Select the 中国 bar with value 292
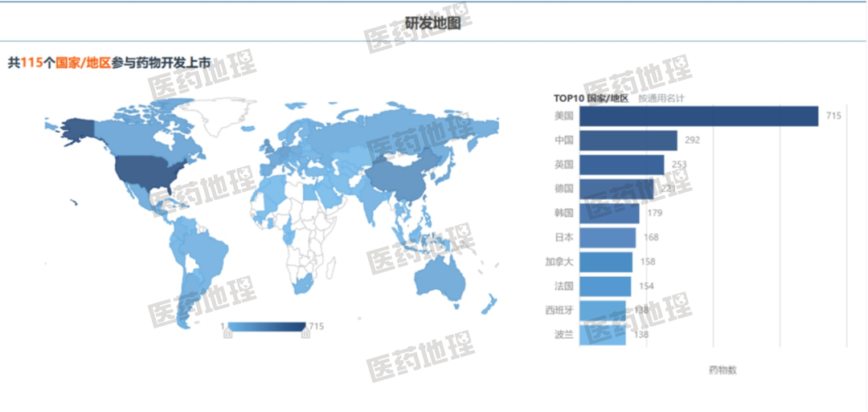Image resolution: width=868 pixels, height=412 pixels. coord(628,141)
